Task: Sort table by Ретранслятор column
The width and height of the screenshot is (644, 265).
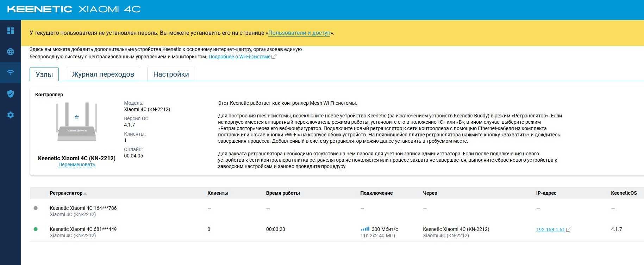Action: tap(68, 193)
